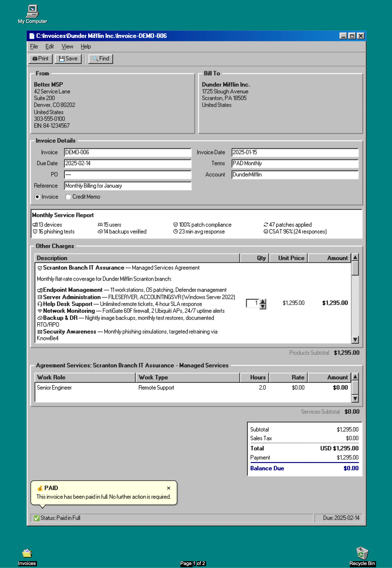392x568 pixels.
Task: Click the Balance Due $0.00 value
Action: point(351,468)
